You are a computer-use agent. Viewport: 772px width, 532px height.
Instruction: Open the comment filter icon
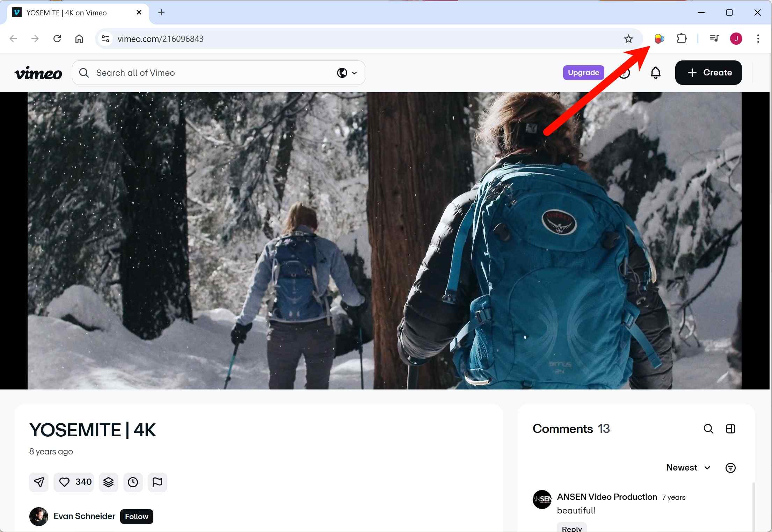tap(730, 468)
